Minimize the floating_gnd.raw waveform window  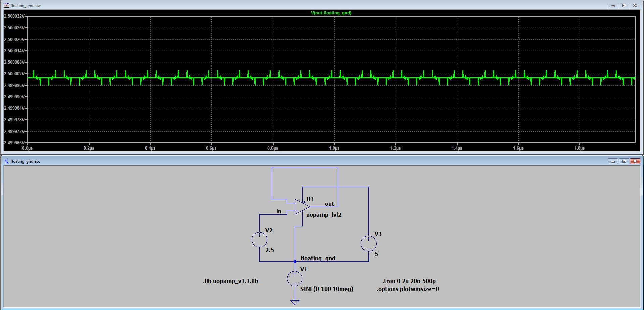click(613, 5)
